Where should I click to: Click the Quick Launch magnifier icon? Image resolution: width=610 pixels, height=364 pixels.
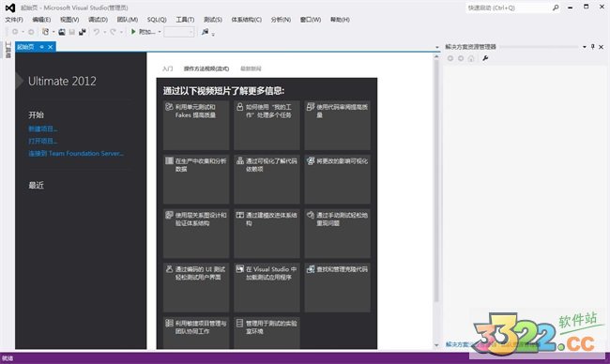(x=556, y=8)
